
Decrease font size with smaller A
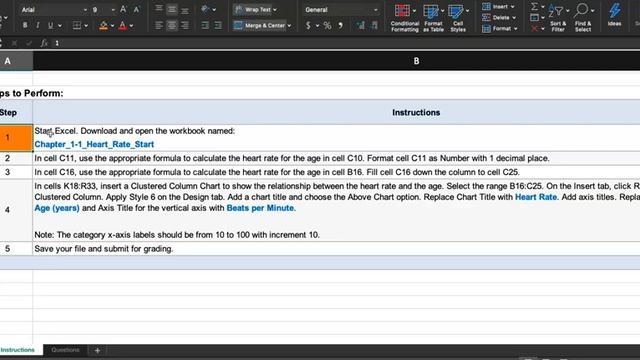pyautogui.click(x=137, y=9)
